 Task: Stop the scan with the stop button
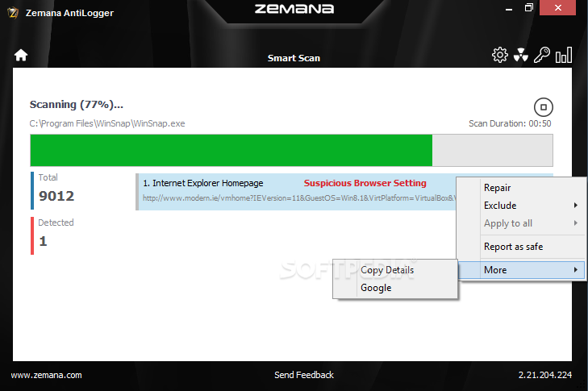pyautogui.click(x=544, y=106)
